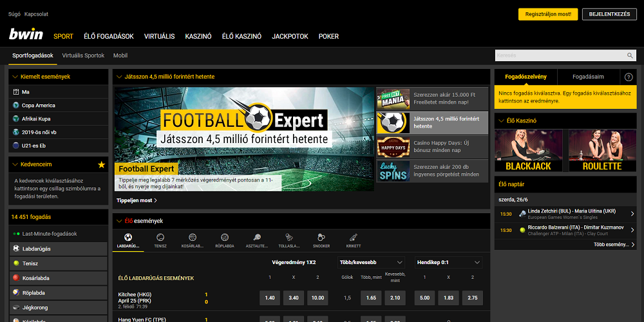Click the search magnifier icon
644x322 pixels.
tap(630, 56)
